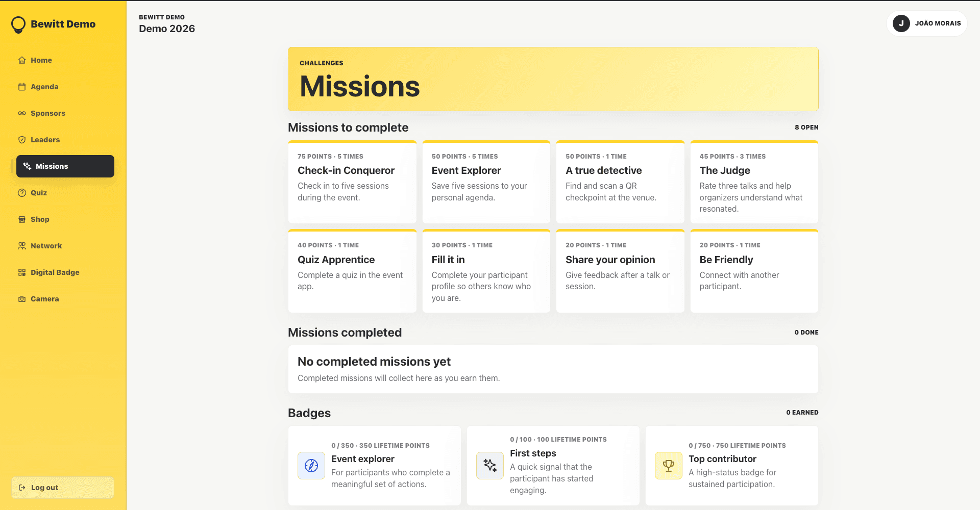Click the Agenda calendar icon
The width and height of the screenshot is (980, 510).
[22, 87]
